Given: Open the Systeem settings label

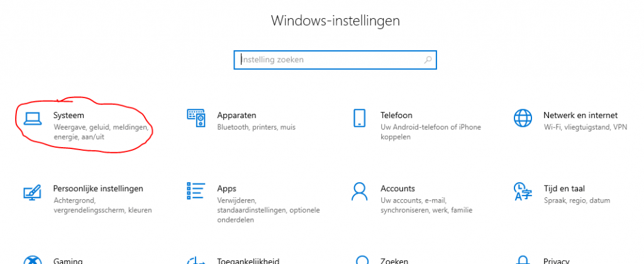Looking at the screenshot, I should click(x=69, y=116).
